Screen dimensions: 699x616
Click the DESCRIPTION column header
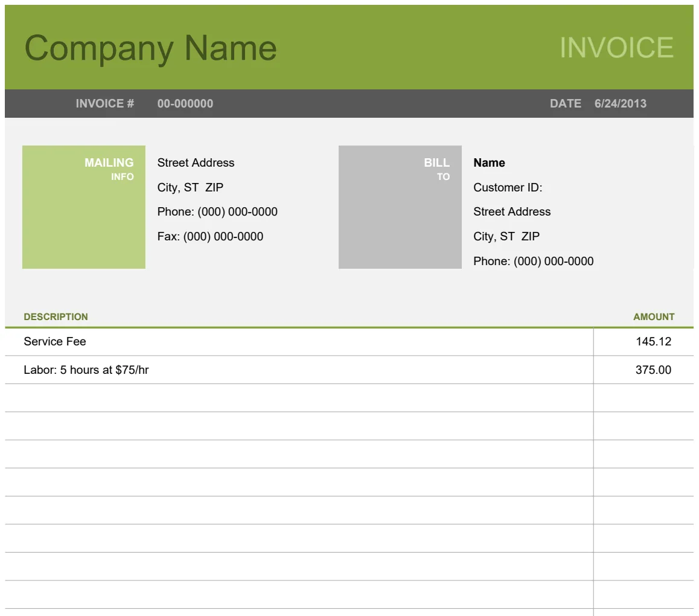[56, 316]
